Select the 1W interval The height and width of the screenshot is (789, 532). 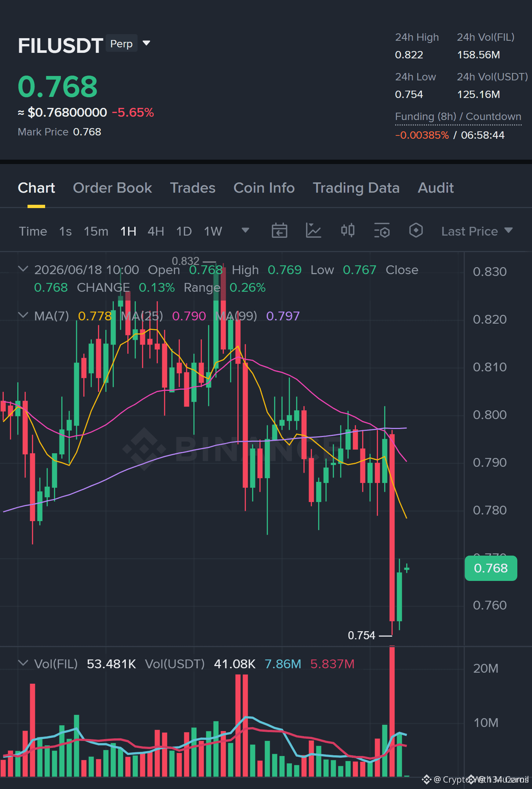point(213,231)
